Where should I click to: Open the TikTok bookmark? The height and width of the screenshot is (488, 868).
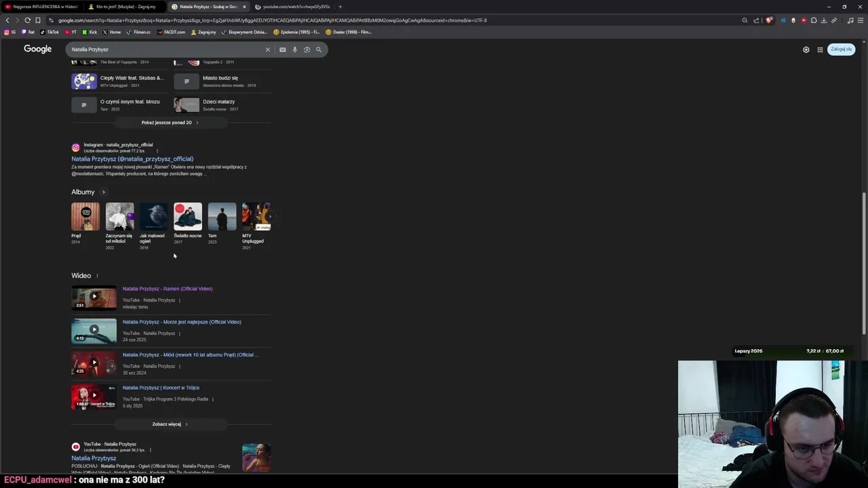click(50, 32)
